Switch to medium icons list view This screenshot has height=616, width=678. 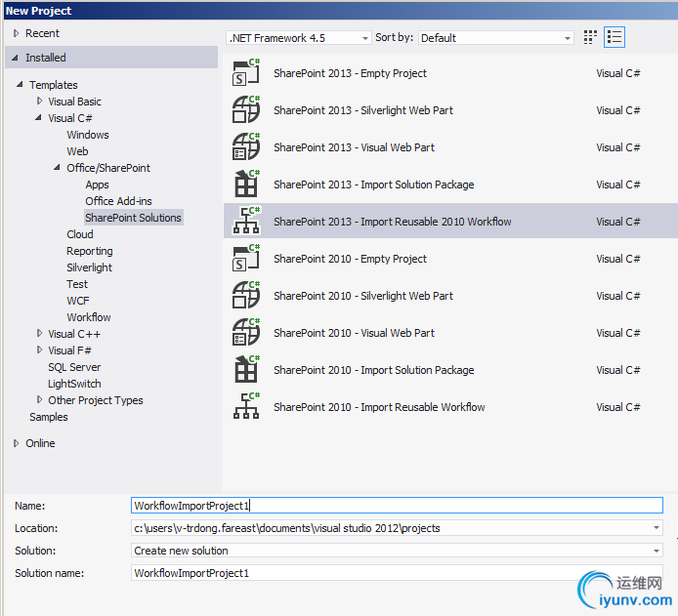[614, 37]
